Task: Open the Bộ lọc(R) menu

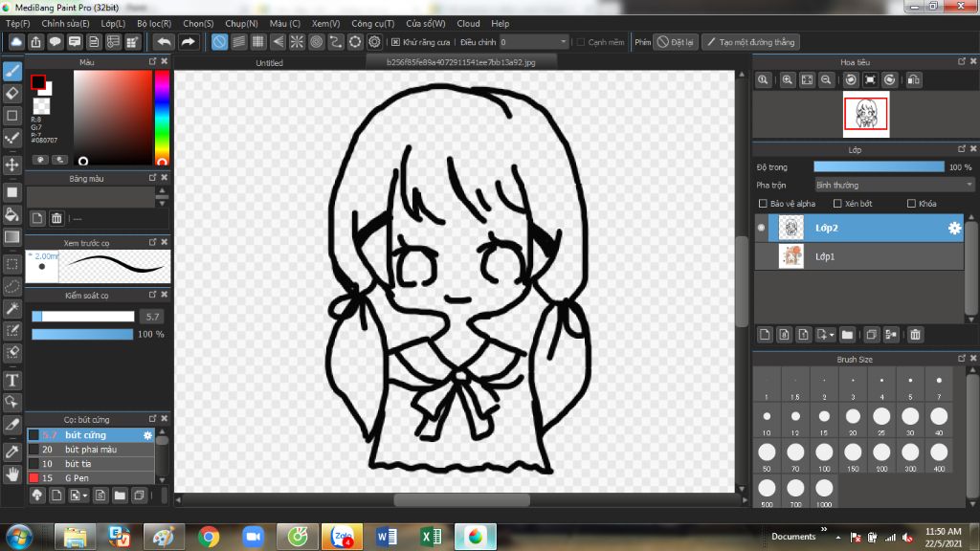Action: tap(154, 23)
